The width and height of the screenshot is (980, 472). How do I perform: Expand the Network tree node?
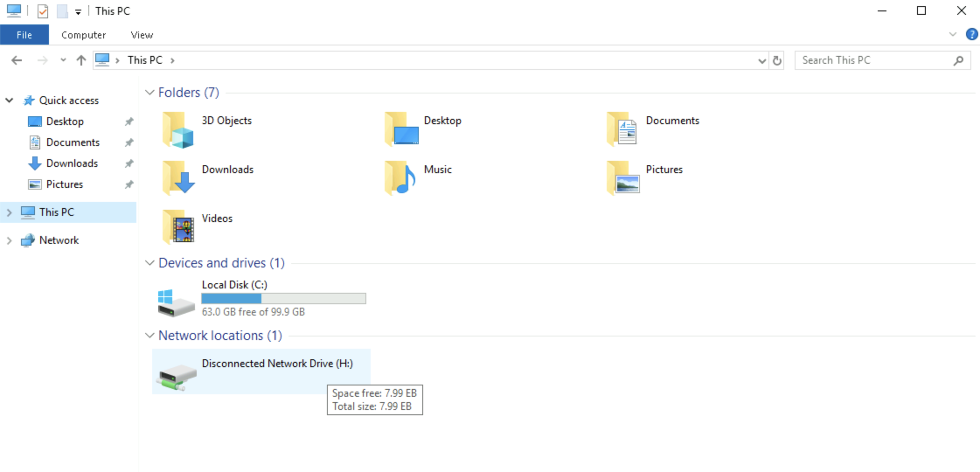(x=9, y=240)
